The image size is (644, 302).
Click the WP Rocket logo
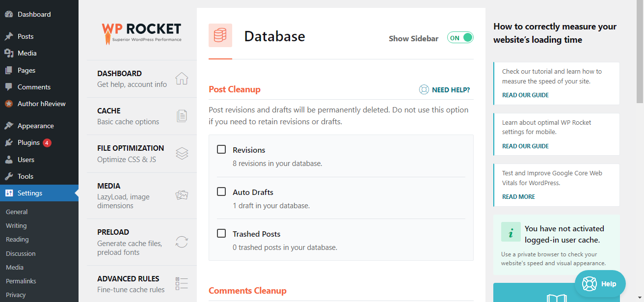pyautogui.click(x=141, y=32)
